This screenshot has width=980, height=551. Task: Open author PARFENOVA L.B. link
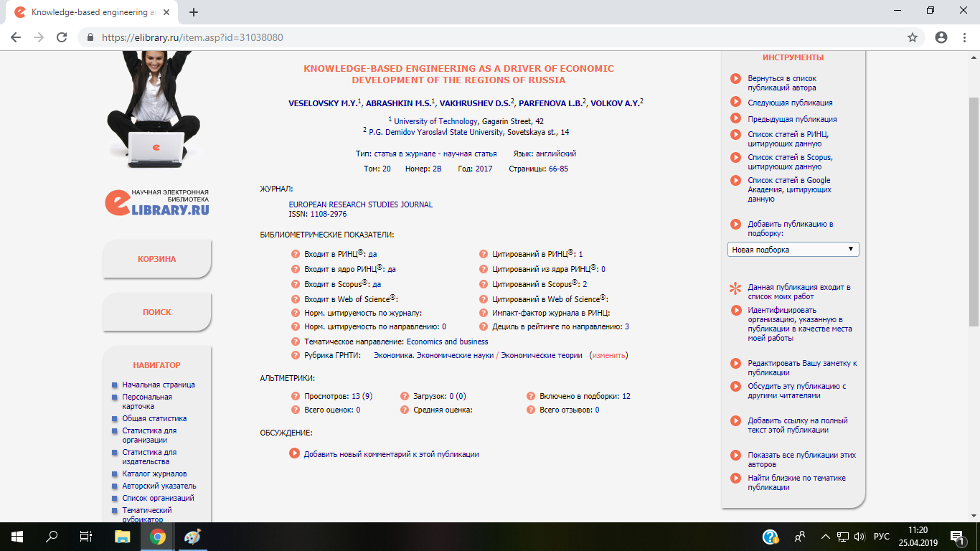[x=550, y=103]
